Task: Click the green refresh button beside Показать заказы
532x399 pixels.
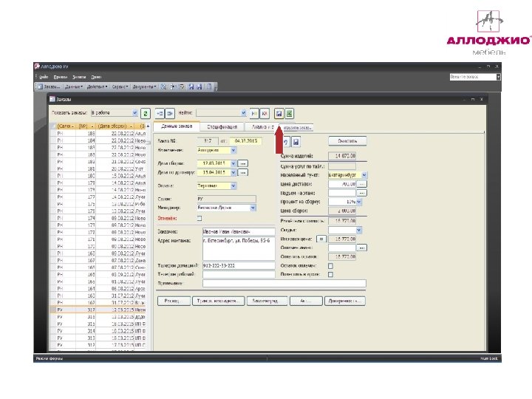Action: (x=146, y=113)
